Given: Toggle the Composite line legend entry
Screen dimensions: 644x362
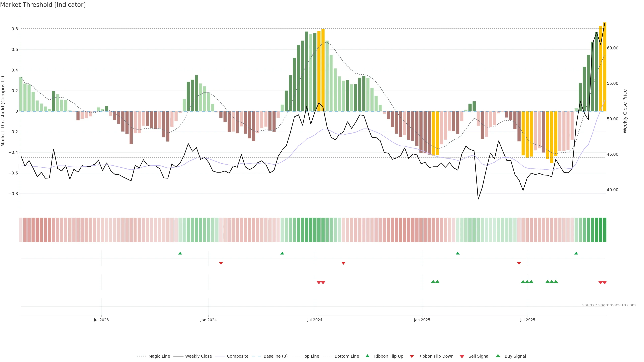Looking at the screenshot, I should [237, 356].
